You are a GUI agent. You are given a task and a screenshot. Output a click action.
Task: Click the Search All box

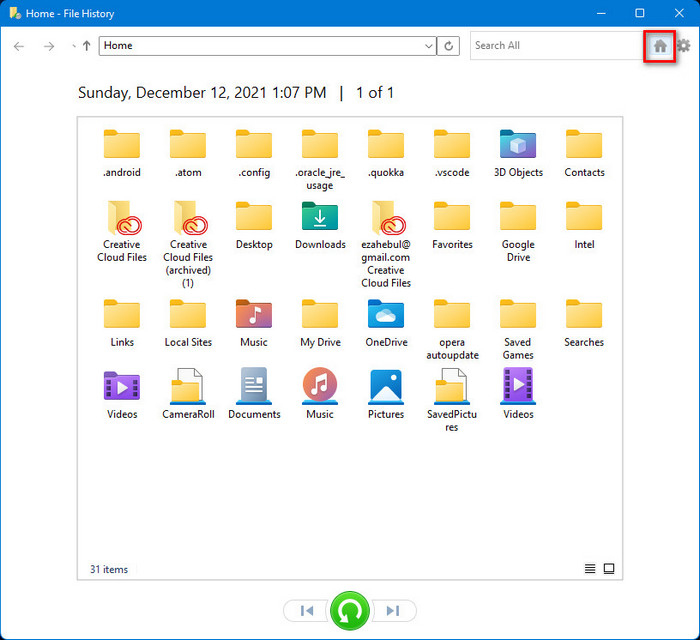[x=556, y=46]
